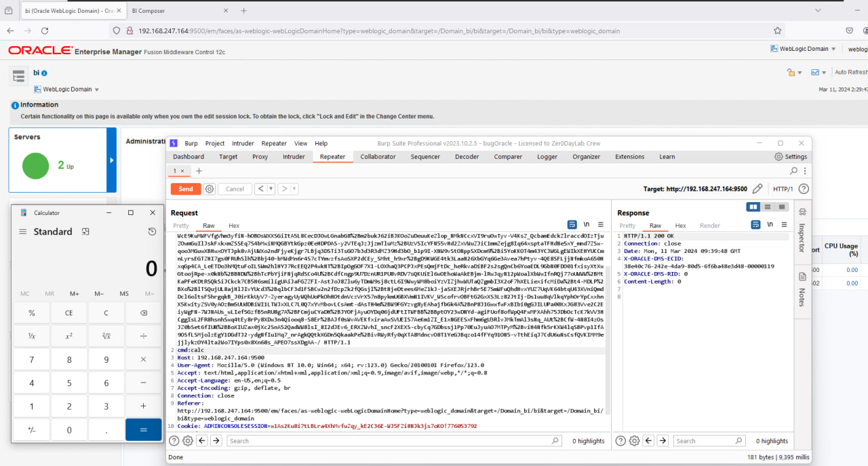Open Calculator navigation hamburger menu
Viewport: 868px width, 466px height.
[23, 231]
